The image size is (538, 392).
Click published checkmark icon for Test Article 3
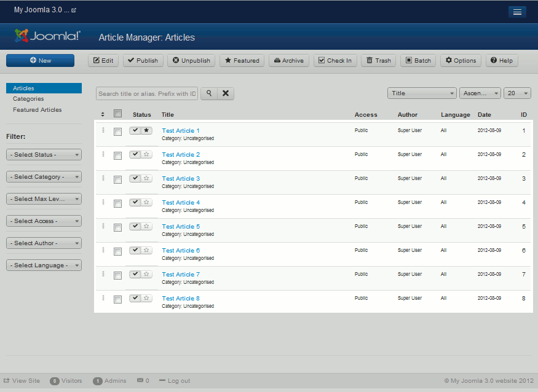click(x=135, y=178)
